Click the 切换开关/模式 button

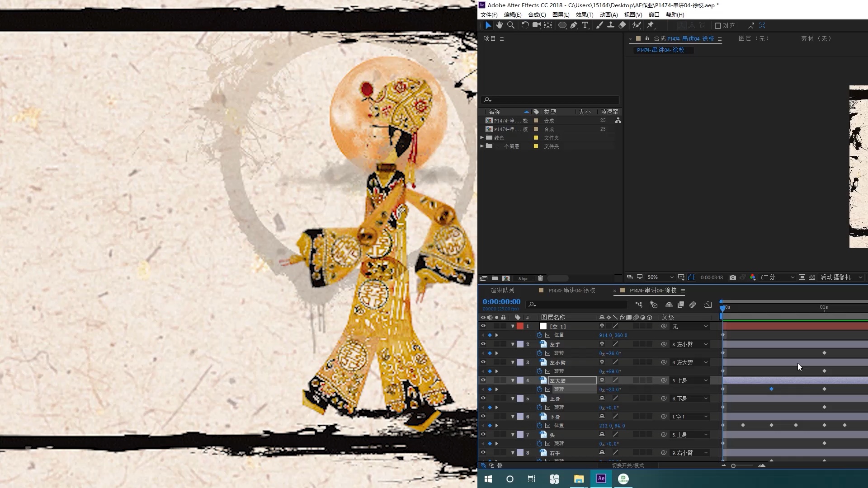[x=627, y=465]
